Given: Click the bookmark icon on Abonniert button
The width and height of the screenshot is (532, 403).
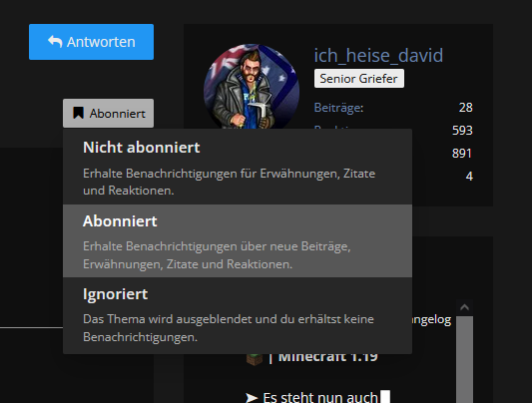Looking at the screenshot, I should point(79,113).
